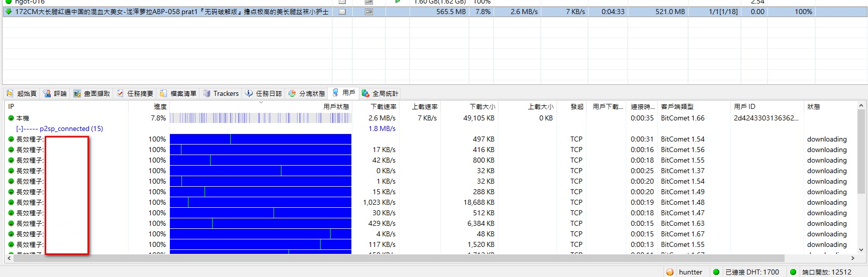
Task: Click the green seed icon of BitComet 1.49 peer
Action: [x=11, y=192]
